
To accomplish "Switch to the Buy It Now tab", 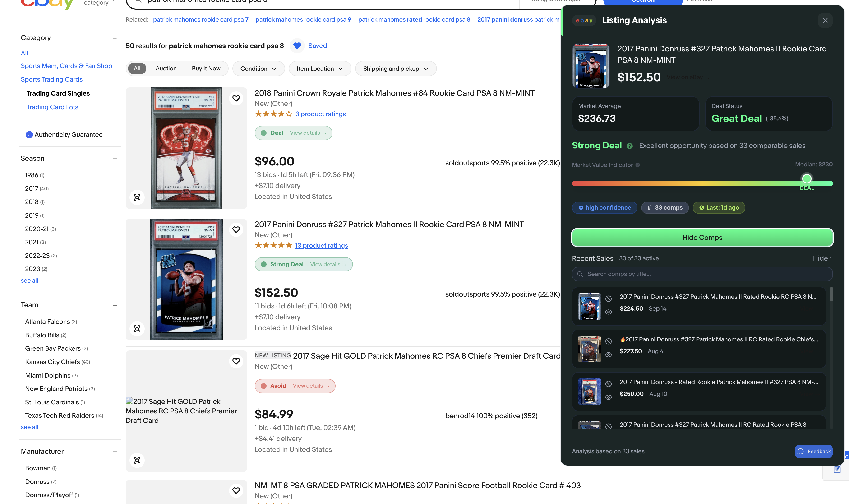I will (x=206, y=69).
